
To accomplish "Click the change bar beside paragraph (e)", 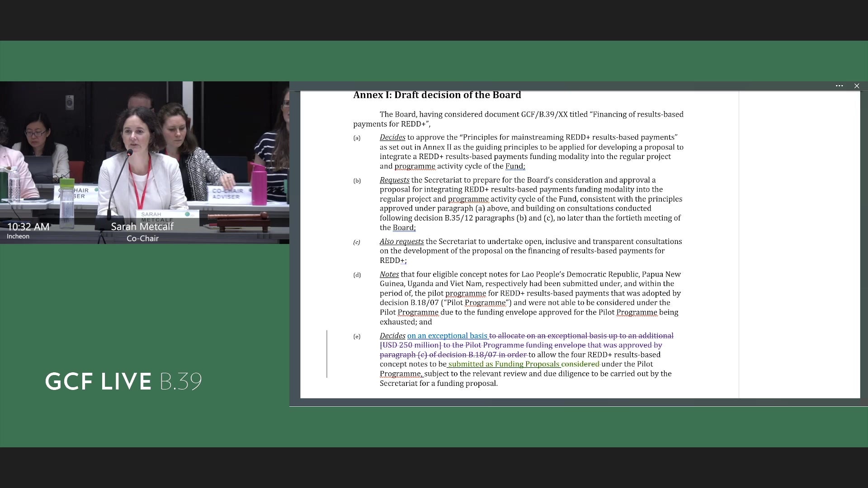I will [327, 354].
